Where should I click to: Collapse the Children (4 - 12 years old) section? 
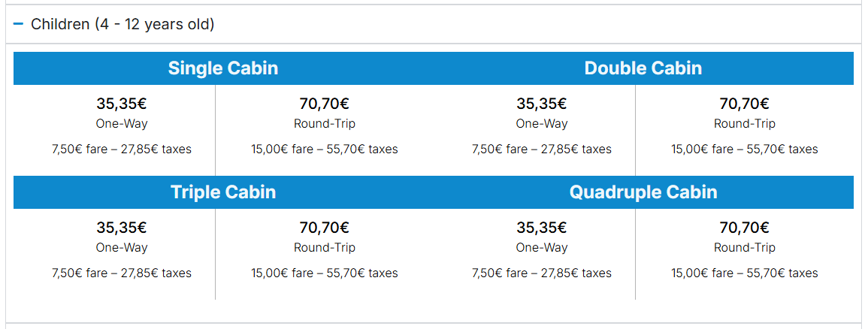click(x=122, y=25)
